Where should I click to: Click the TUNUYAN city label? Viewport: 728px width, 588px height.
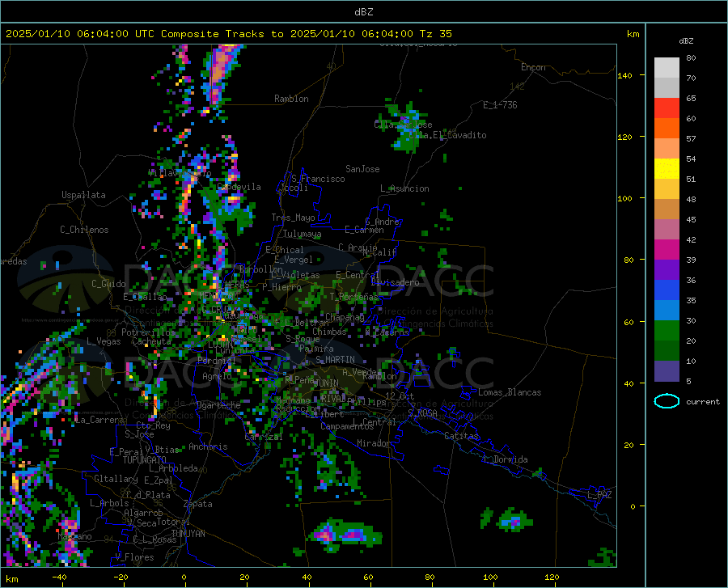pyautogui.click(x=188, y=534)
